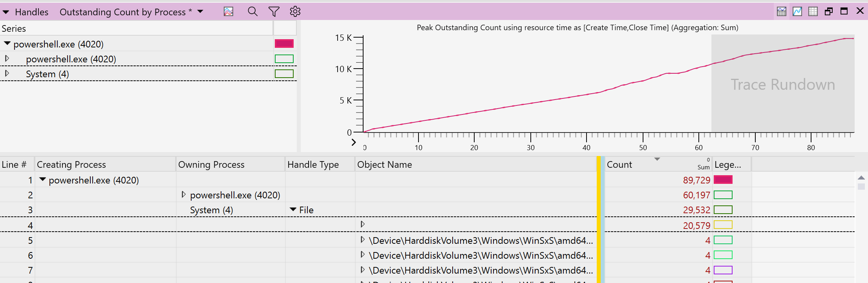Switch to graph only display
Image resolution: width=868 pixels, height=283 pixels.
pos(797,11)
